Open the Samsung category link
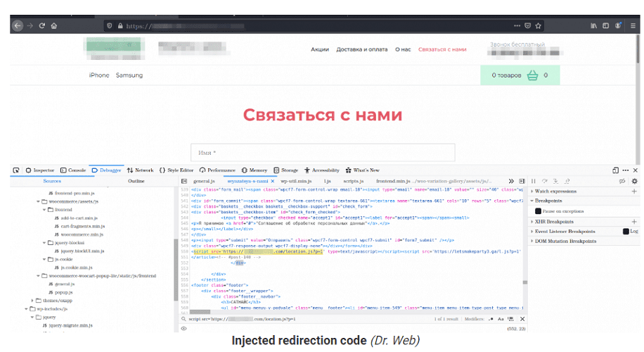This screenshot has width=644, height=352. (129, 75)
